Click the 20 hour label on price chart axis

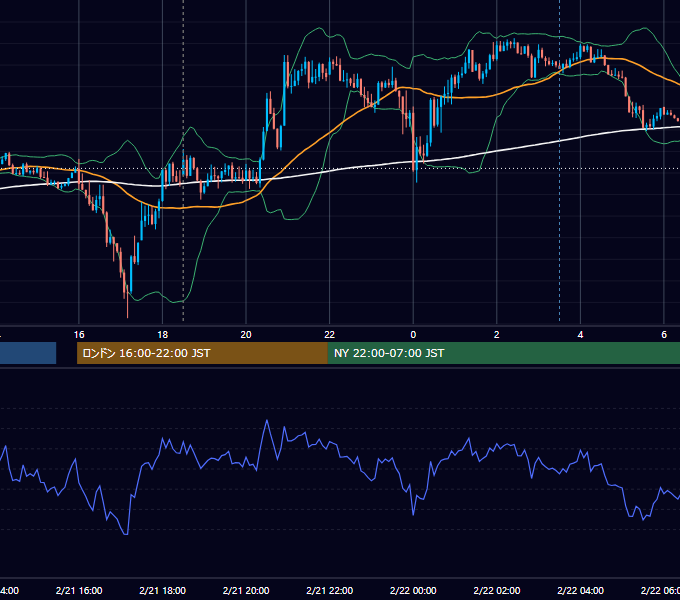tap(246, 335)
